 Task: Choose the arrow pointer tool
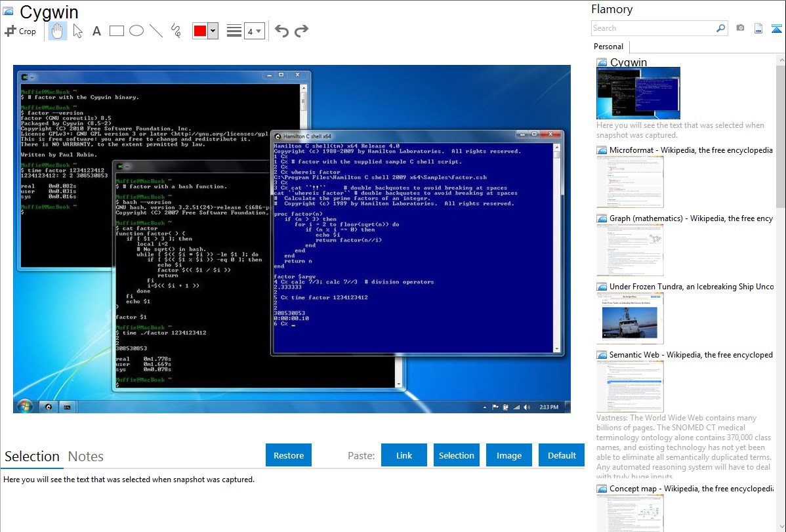click(77, 31)
